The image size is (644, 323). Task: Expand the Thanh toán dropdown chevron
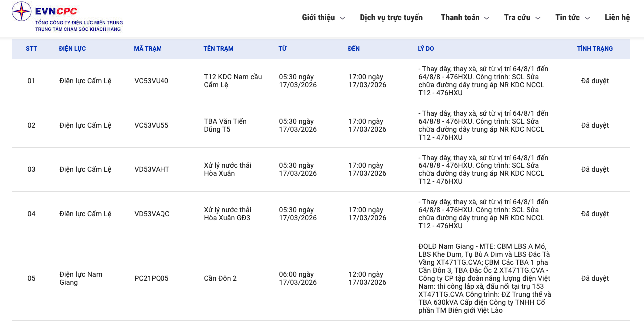point(487,18)
